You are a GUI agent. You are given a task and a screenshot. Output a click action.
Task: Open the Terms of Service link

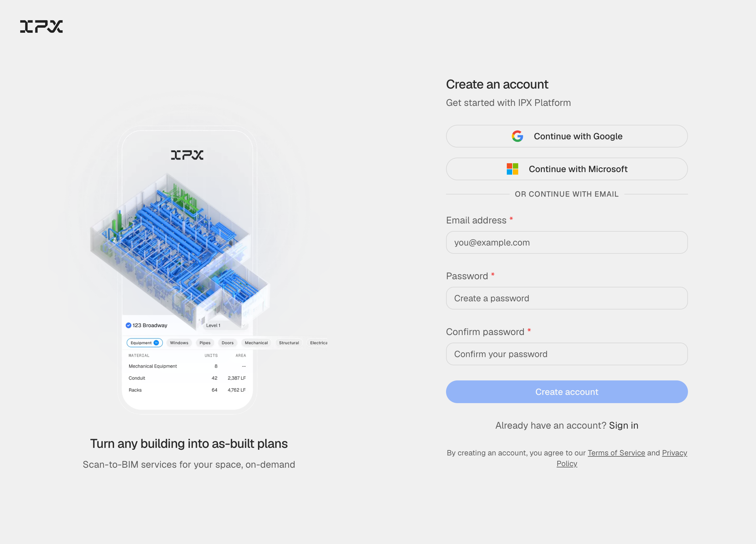click(x=616, y=453)
